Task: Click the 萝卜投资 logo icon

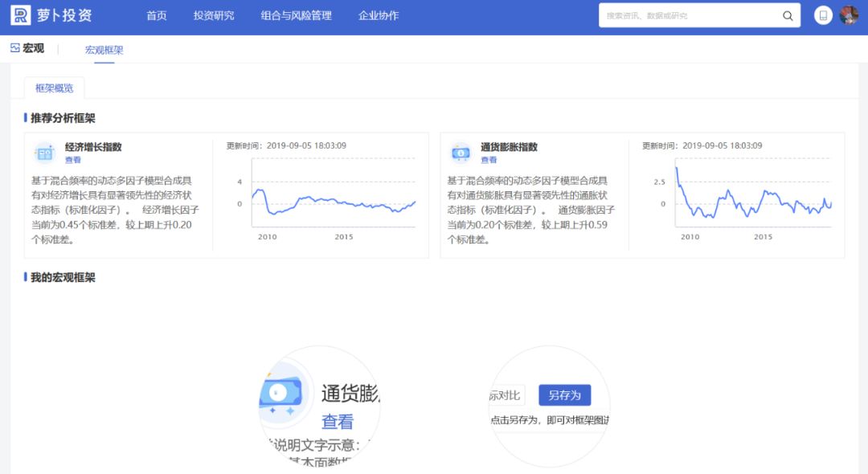Action: tap(20, 15)
